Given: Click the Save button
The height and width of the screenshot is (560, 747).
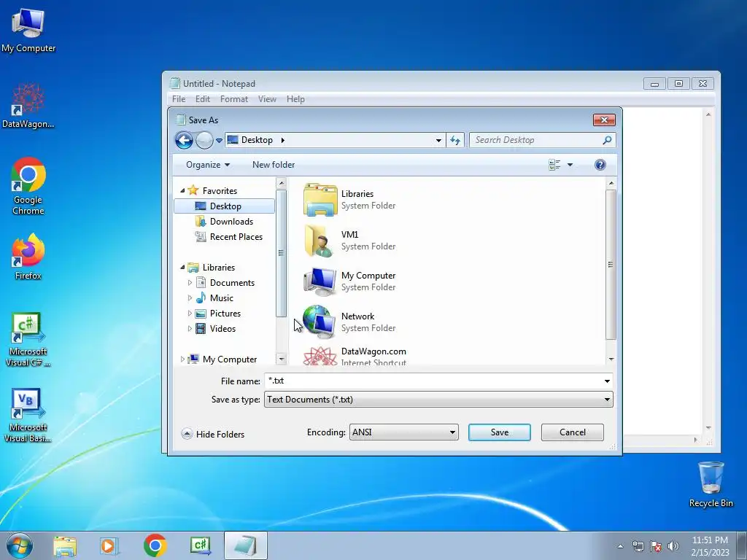Looking at the screenshot, I should pos(499,432).
